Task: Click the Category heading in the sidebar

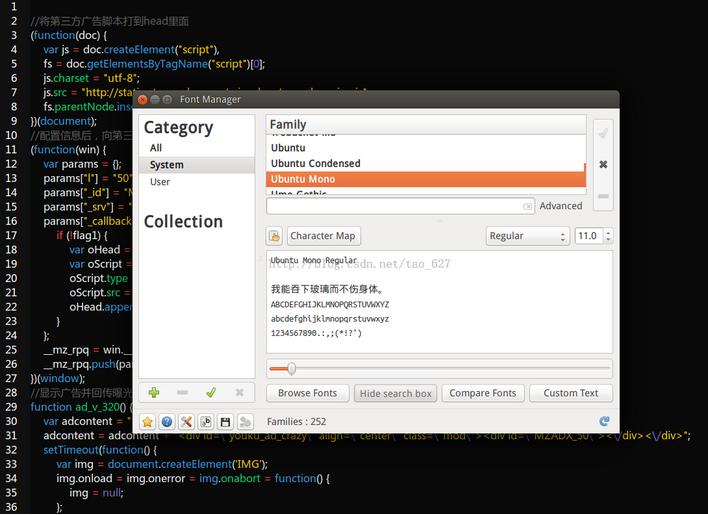Action: pyautogui.click(x=178, y=128)
